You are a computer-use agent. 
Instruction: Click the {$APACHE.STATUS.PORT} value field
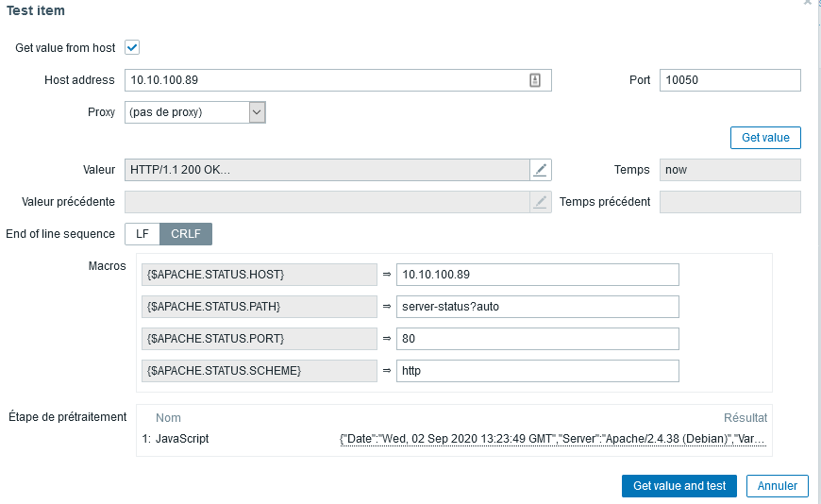pyautogui.click(x=537, y=339)
